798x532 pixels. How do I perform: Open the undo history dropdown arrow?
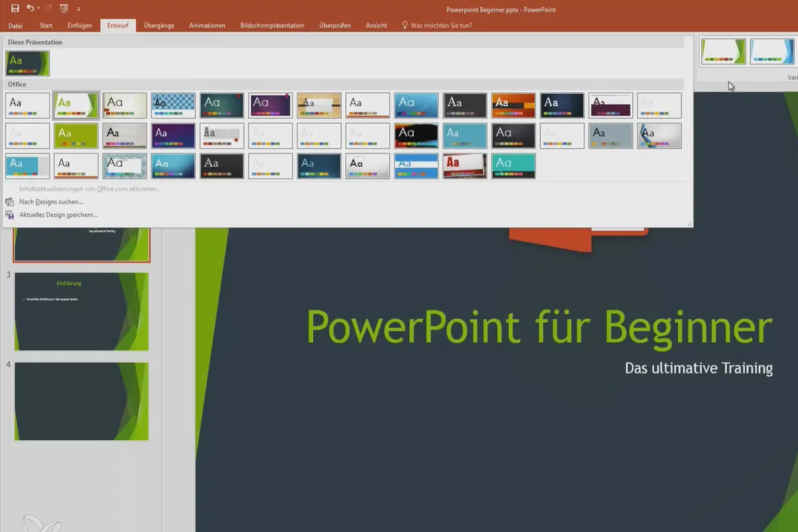39,9
